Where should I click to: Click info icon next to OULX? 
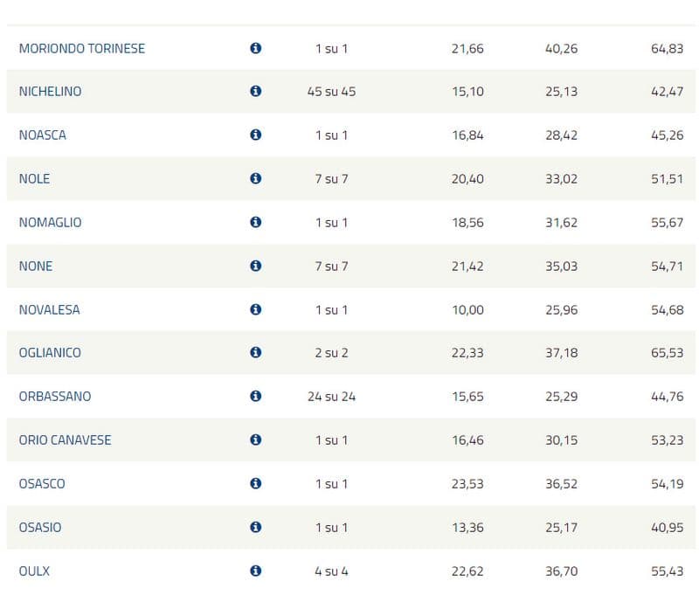pos(255,571)
